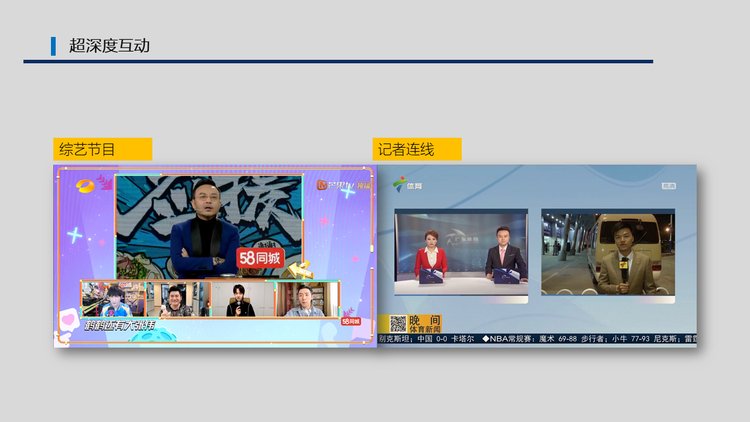
Task: Click the blue vertical bar beside slide title
Action: [x=53, y=45]
